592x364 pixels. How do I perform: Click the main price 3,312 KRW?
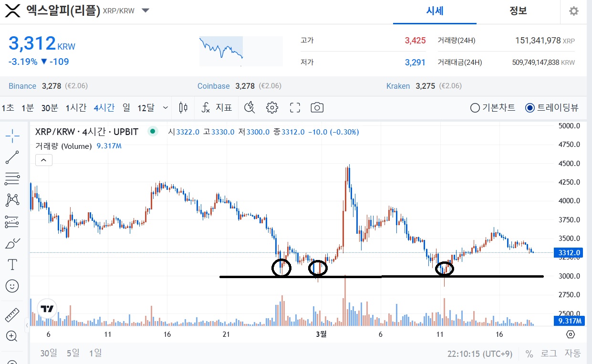42,43
